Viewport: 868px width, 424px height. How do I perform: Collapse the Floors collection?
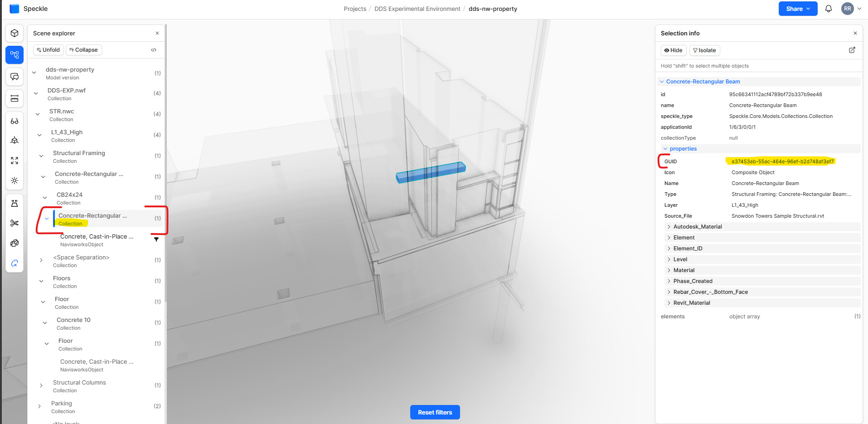[x=41, y=281]
